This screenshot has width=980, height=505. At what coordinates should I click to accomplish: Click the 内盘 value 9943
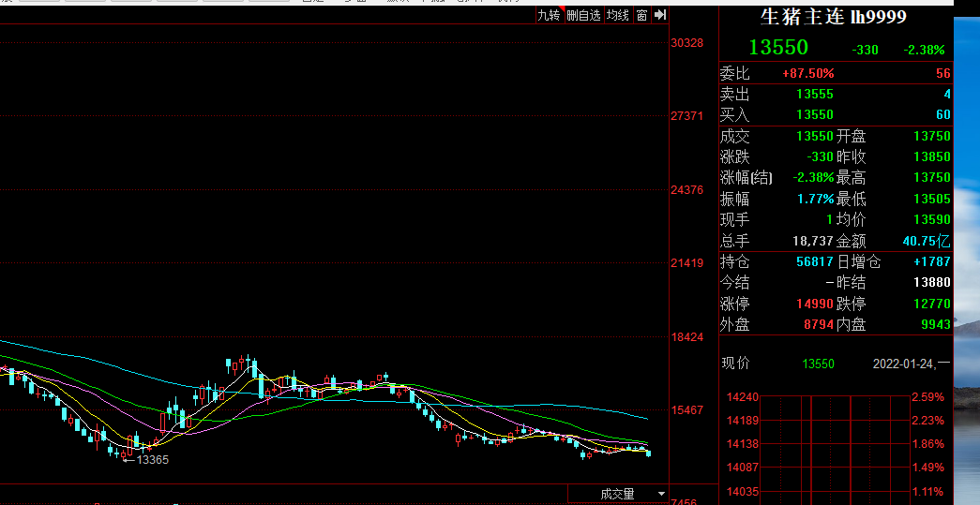click(x=936, y=324)
